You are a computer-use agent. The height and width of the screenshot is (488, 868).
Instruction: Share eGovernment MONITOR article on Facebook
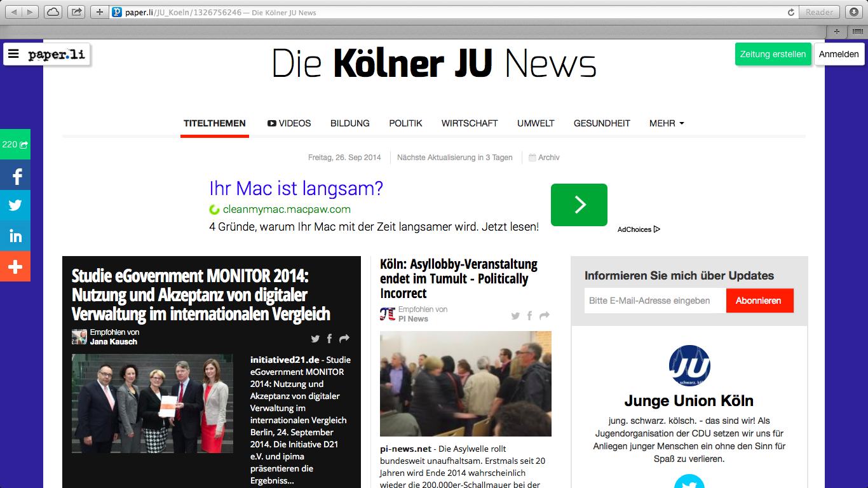[329, 339]
